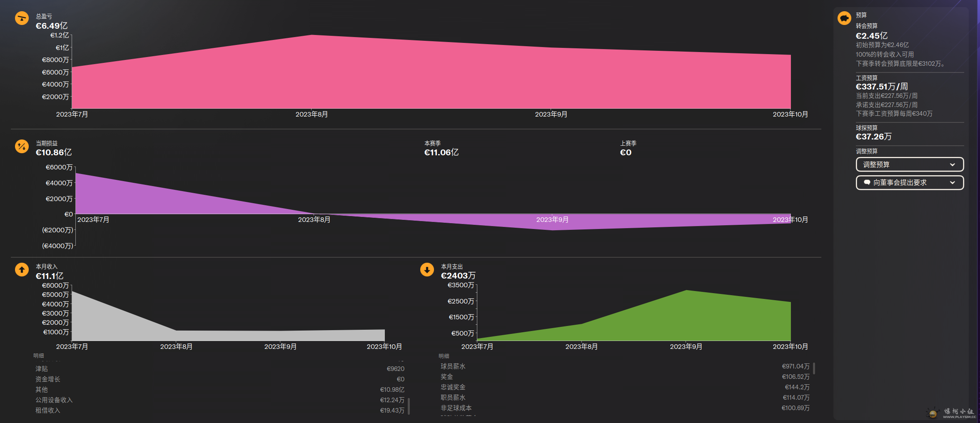Screen dimensions: 980x423
Task: Select the 非足球成本 expense row
Action: pos(625,408)
